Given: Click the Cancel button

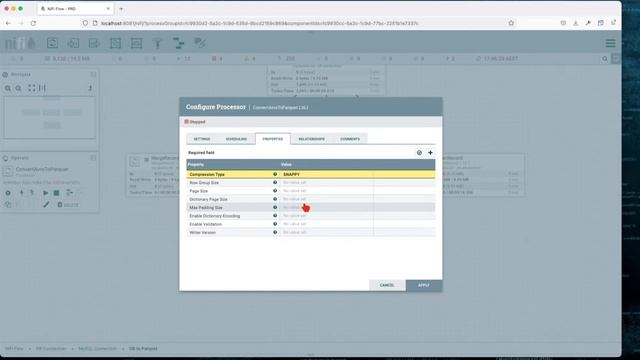Looking at the screenshot, I should pos(387,285).
